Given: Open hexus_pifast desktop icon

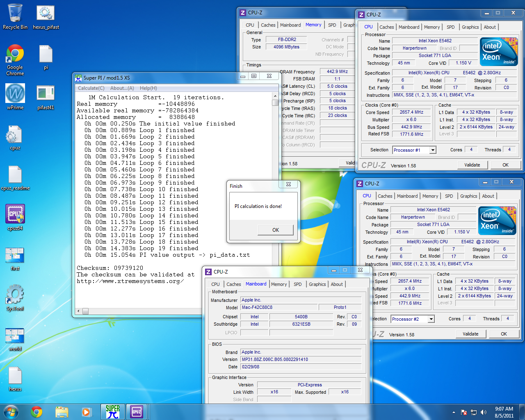Looking at the screenshot, I should click(46, 17).
